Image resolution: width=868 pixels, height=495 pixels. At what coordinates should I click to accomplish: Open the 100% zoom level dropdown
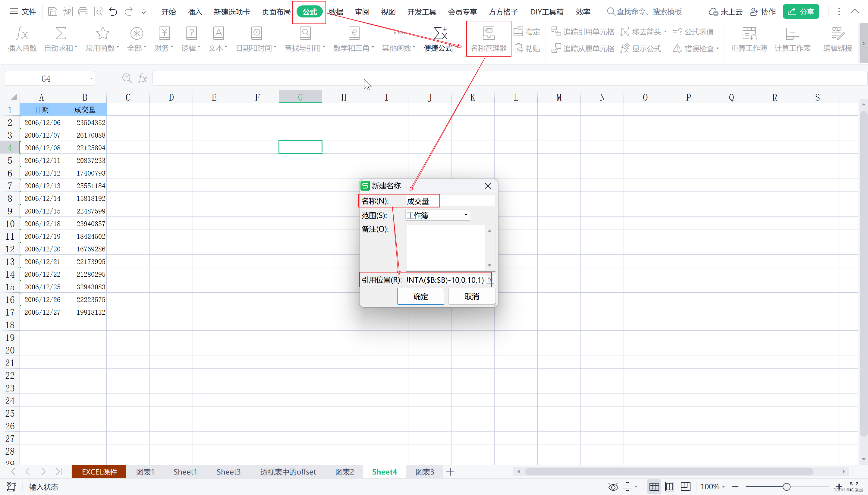(712, 487)
